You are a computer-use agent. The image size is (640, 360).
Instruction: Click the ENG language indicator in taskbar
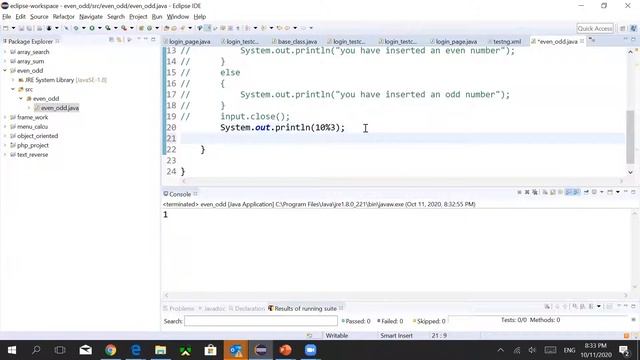[569, 350]
